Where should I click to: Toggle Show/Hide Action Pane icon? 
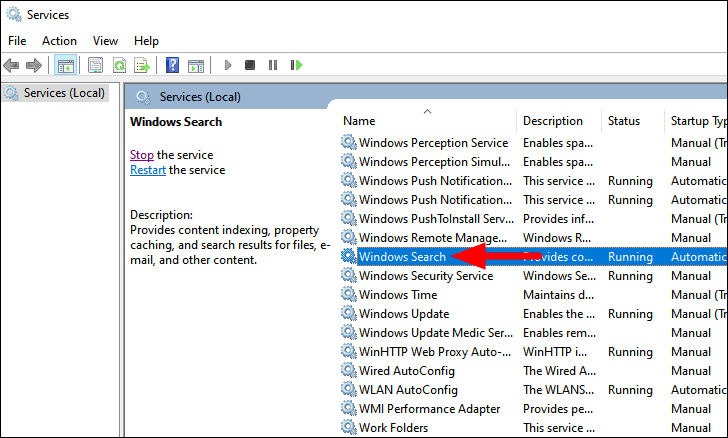pos(195,66)
